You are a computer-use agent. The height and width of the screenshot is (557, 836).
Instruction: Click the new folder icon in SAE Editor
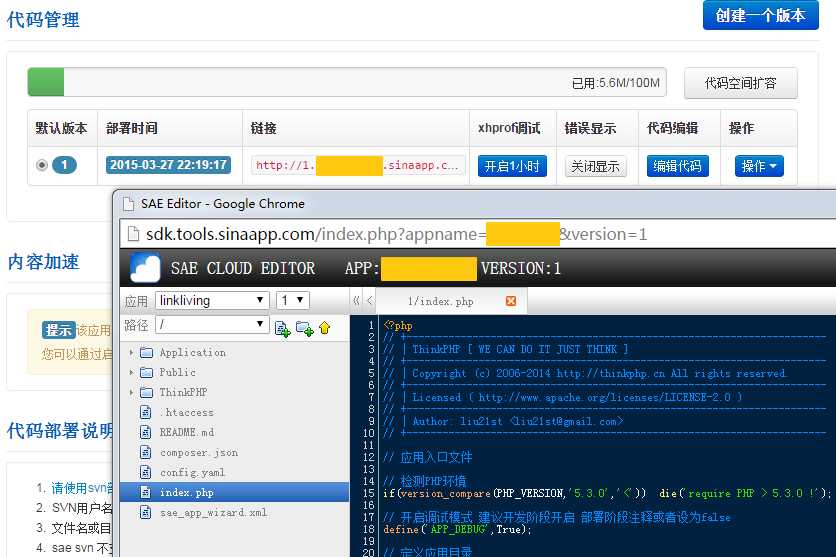pos(304,328)
